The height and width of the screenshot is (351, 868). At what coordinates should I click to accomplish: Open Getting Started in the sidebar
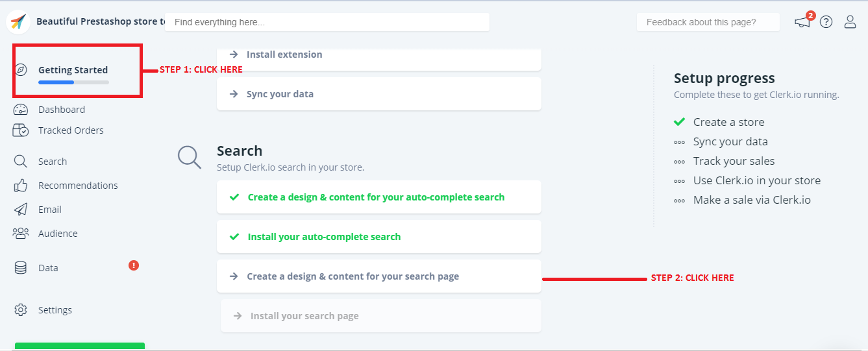[73, 70]
